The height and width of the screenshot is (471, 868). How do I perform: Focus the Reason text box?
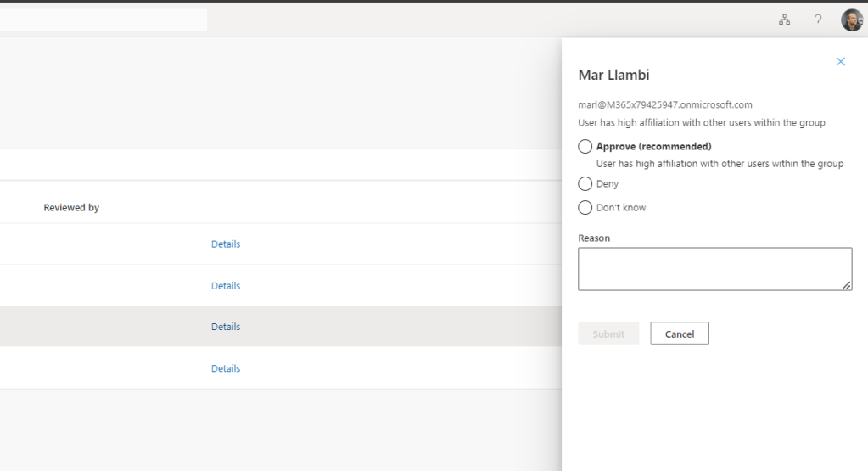coord(714,269)
